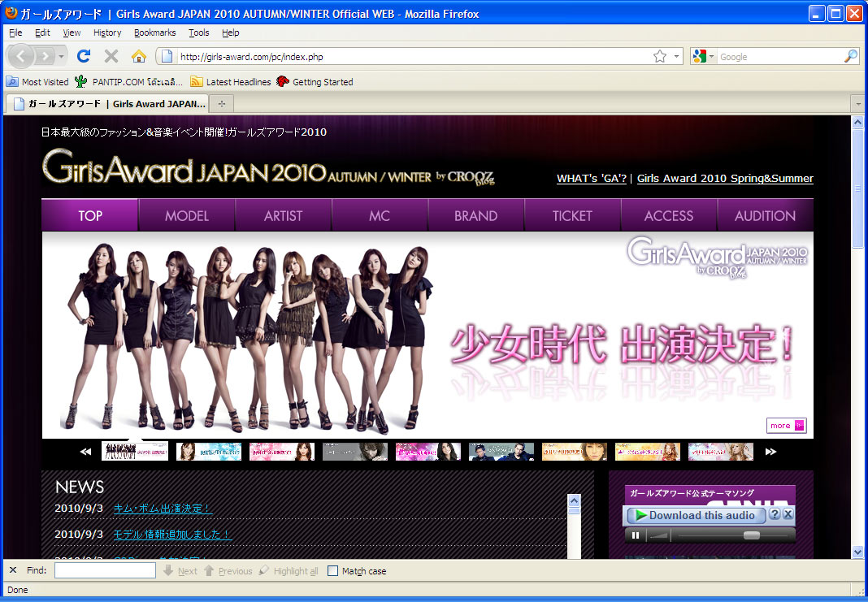The height and width of the screenshot is (602, 868).
Task: Follow the Girls Award 2010 Spring&Summer link
Action: pos(725,178)
